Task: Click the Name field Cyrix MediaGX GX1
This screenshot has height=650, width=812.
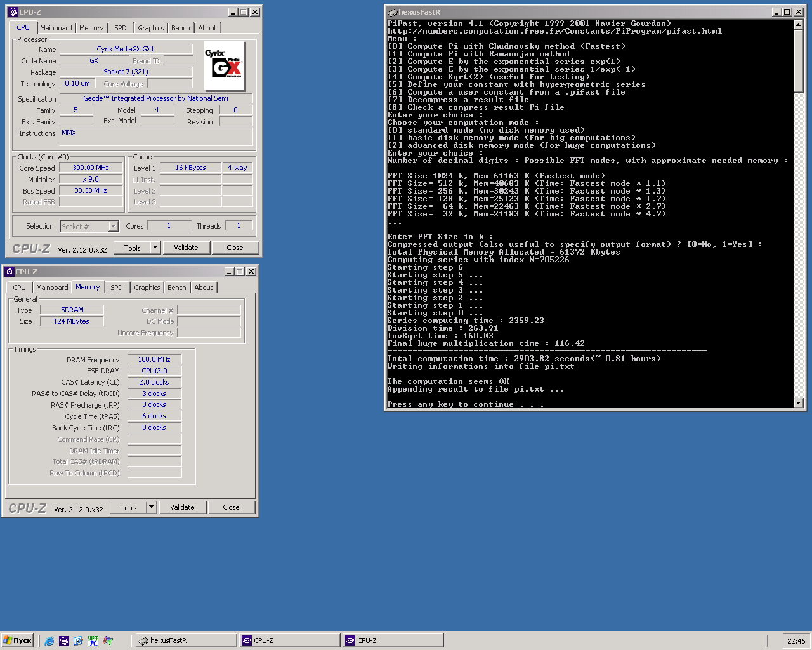Action: (126, 49)
